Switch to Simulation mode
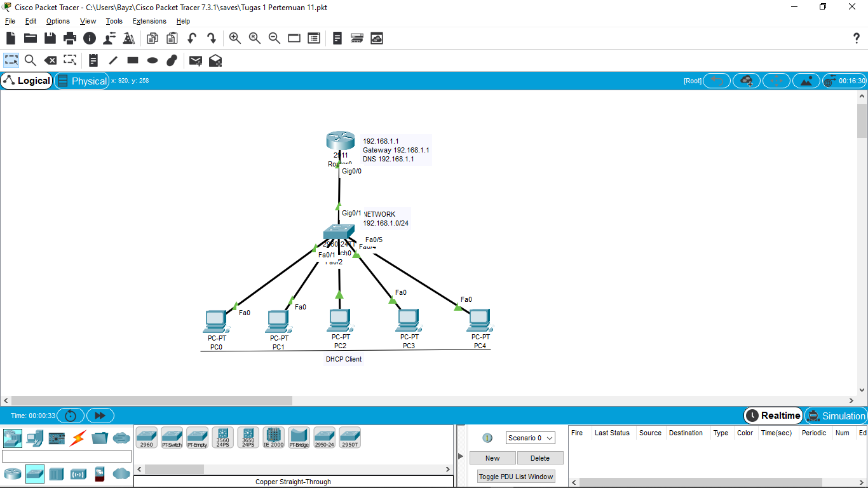 [x=836, y=416]
